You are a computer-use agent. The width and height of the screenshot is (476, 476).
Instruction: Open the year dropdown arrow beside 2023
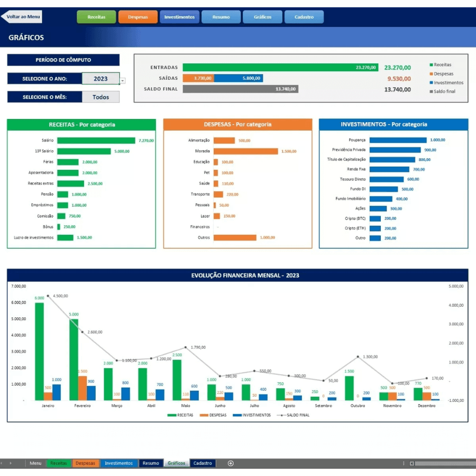[123, 81]
